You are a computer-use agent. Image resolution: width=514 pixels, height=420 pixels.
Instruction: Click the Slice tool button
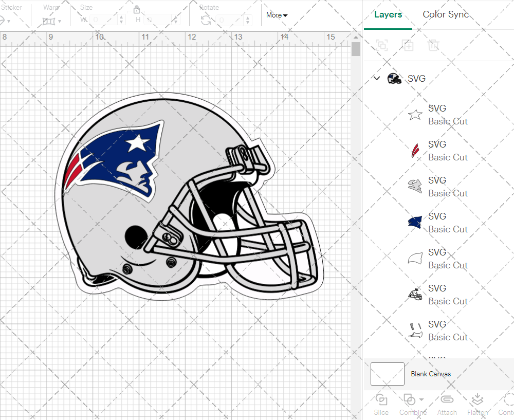381,405
